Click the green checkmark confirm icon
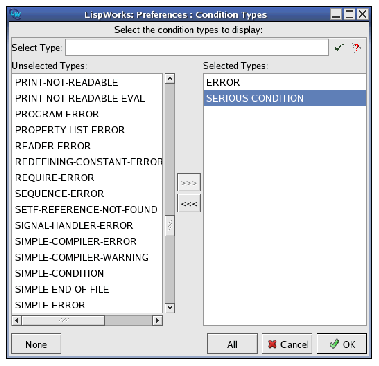 (x=339, y=48)
